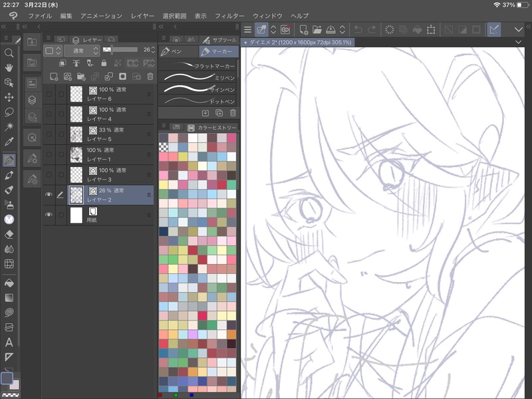Select the Eraser tool

point(9,234)
